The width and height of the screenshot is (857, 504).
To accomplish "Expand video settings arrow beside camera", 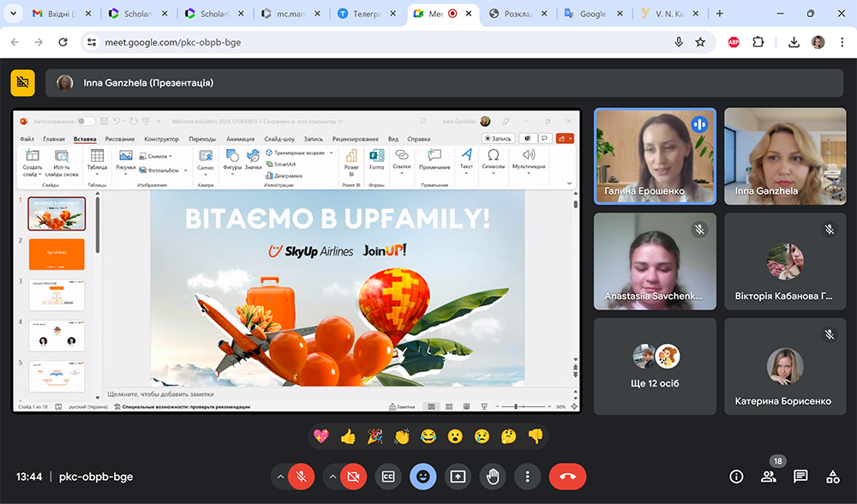I will [333, 477].
